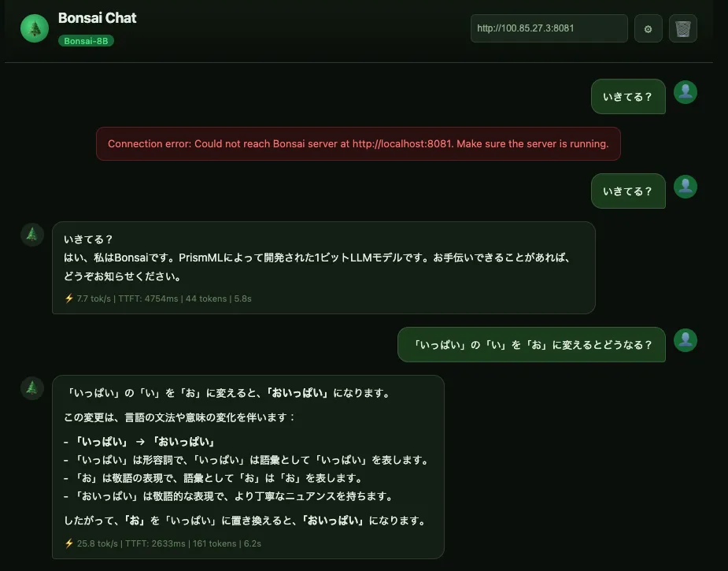This screenshot has height=571, width=728.
Task: Select the second いきてる？ user bubble
Action: tap(627, 191)
